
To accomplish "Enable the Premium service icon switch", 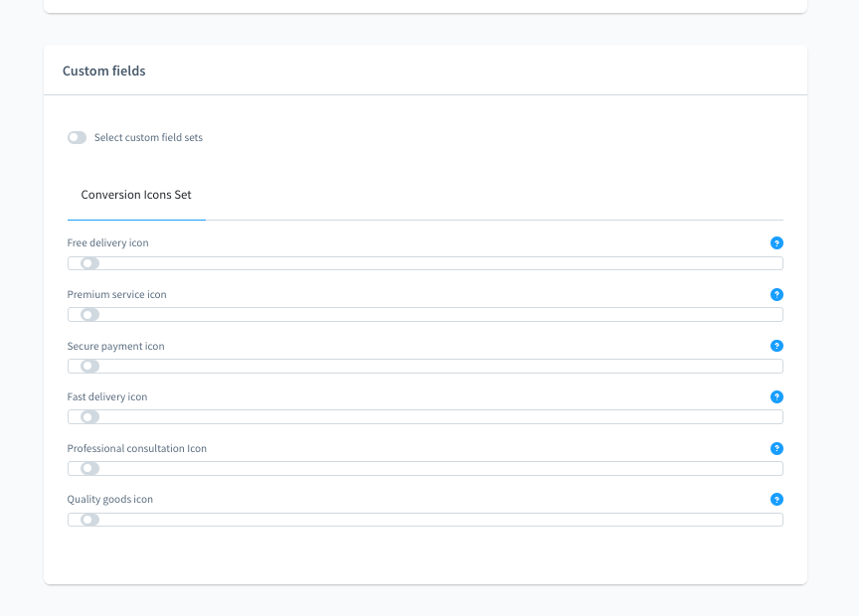I will coord(89,315).
